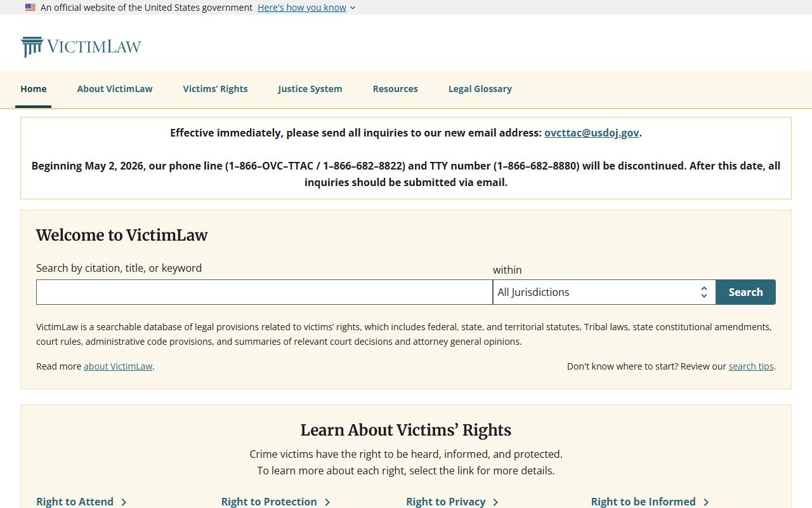The width and height of the screenshot is (812, 508).
Task: Open the Right to Attend link
Action: click(75, 502)
